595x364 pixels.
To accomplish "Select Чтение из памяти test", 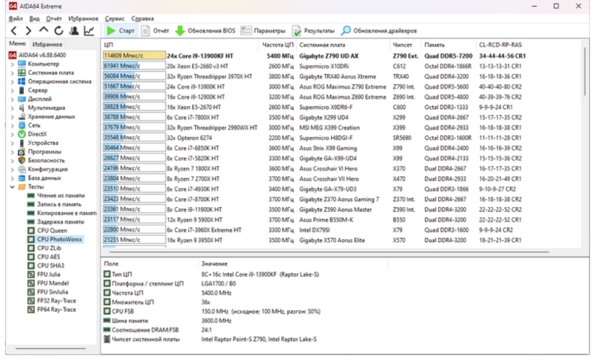I will [x=56, y=195].
